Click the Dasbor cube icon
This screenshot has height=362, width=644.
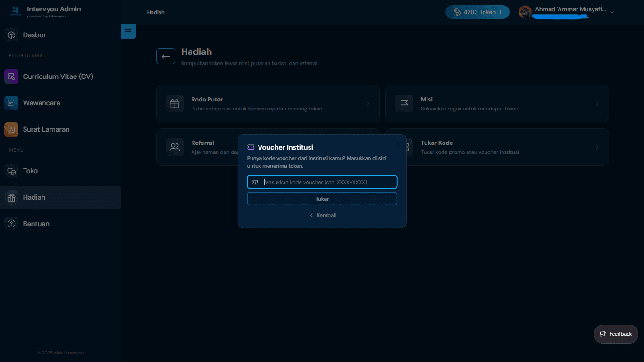[11, 35]
